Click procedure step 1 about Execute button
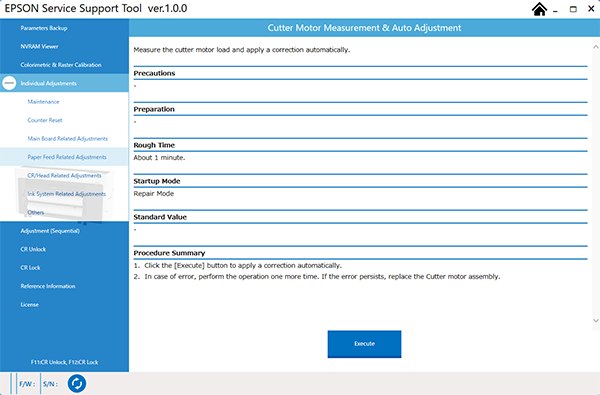Viewport: 600px width, 395px height. tap(238, 266)
